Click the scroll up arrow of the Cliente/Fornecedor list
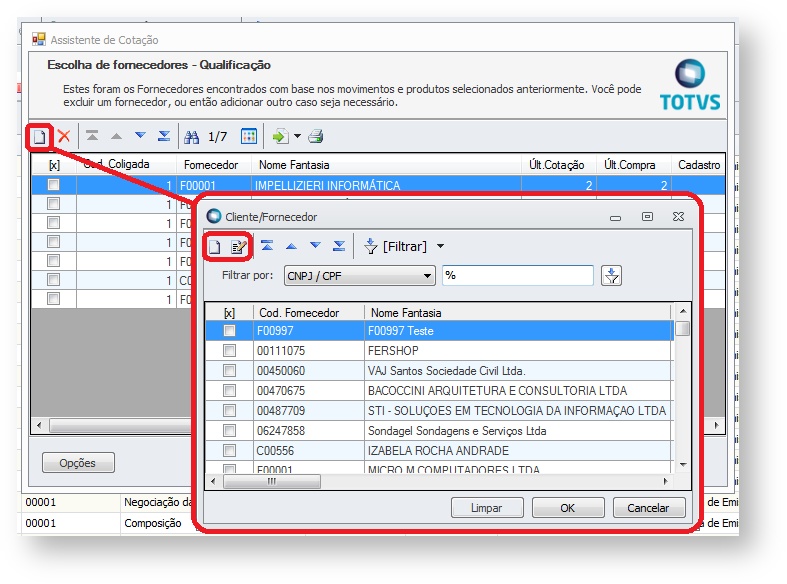Screen dimensions: 787x584 [683, 311]
